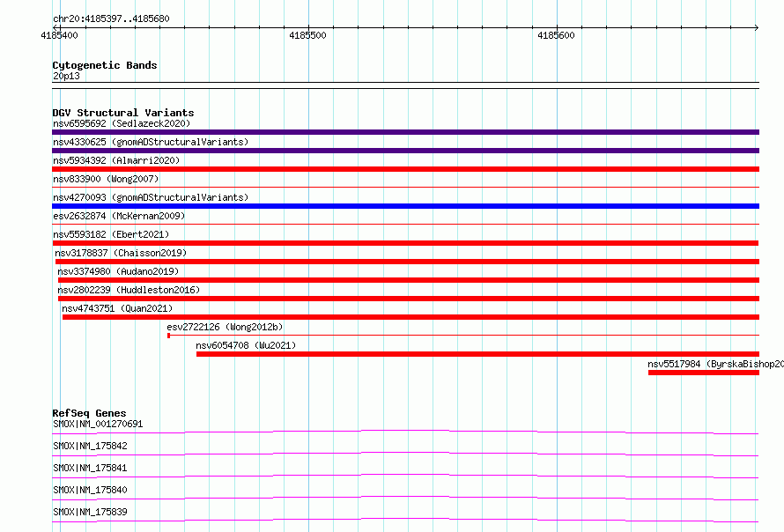Click esv2722126 (Wong2012b) label
Image resolution: width=784 pixels, height=532 pixels.
(x=225, y=327)
